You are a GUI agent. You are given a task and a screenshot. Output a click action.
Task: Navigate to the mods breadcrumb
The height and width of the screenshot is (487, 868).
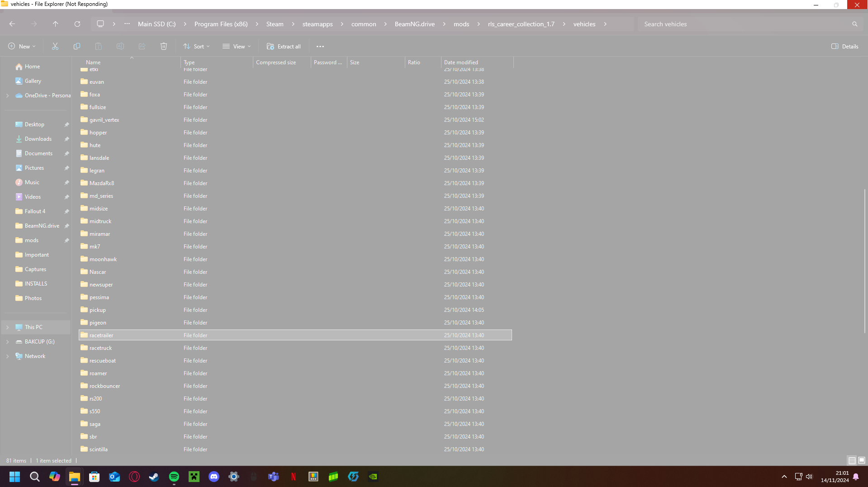(x=461, y=24)
